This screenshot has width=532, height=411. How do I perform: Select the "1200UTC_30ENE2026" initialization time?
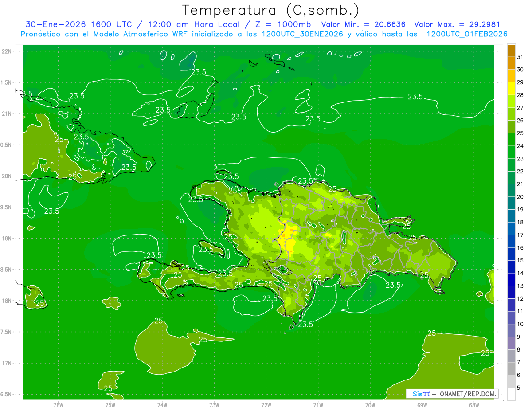pos(302,34)
